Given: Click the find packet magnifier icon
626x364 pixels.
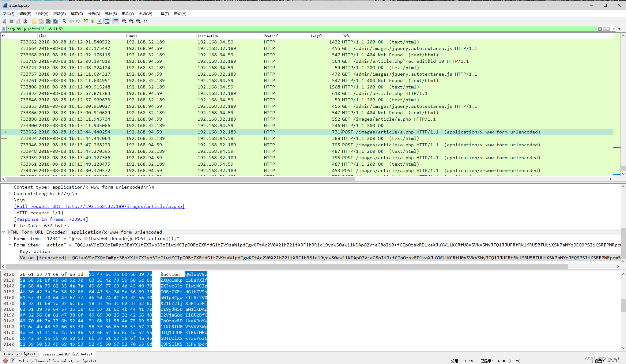Looking at the screenshot, I should point(64,21).
